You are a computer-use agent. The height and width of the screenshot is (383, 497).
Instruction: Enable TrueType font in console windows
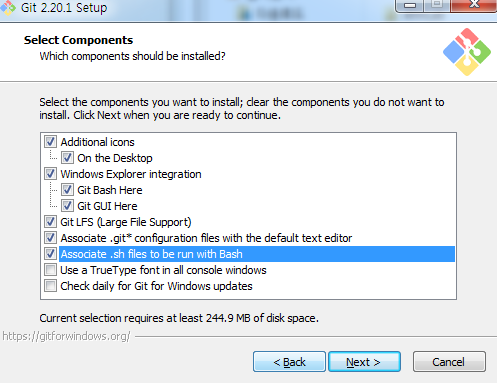tap(50, 270)
